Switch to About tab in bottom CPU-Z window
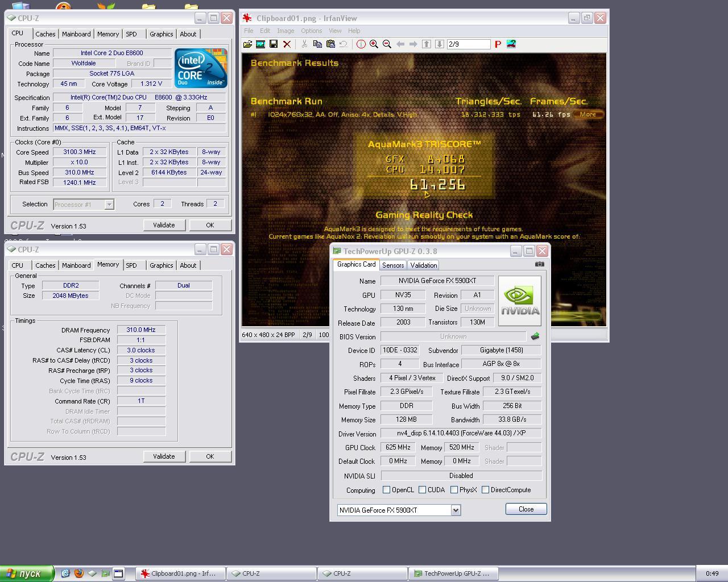 pyautogui.click(x=188, y=265)
